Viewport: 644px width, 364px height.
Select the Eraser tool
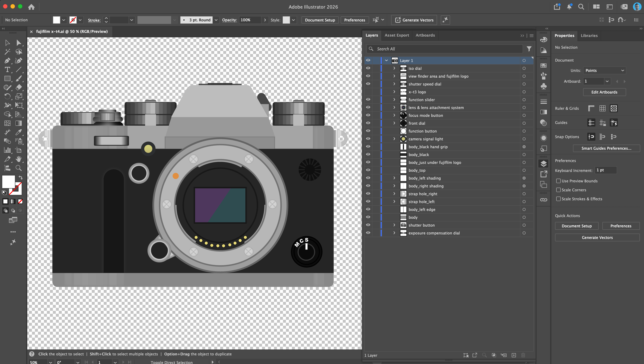point(19,87)
